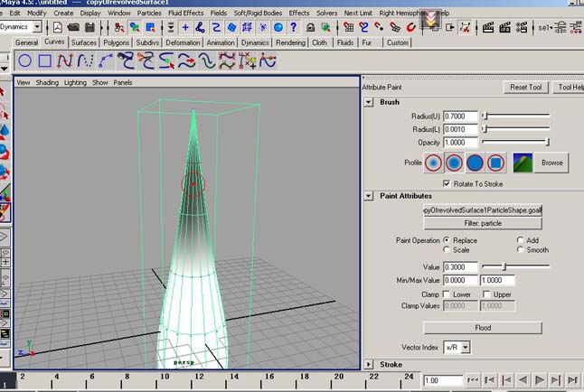Image resolution: width=584 pixels, height=392 pixels.
Task: Click the Tool Help button
Action: (569, 87)
